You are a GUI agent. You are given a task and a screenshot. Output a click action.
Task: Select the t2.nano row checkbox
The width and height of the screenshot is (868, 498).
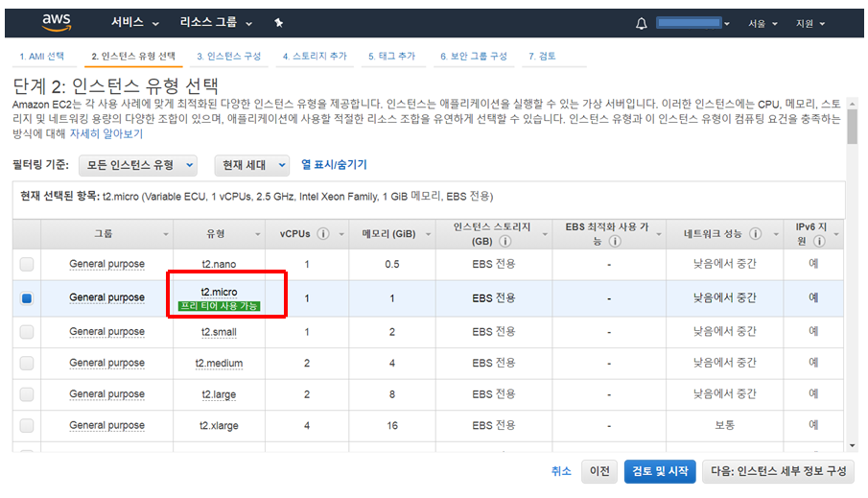pyautogui.click(x=27, y=264)
